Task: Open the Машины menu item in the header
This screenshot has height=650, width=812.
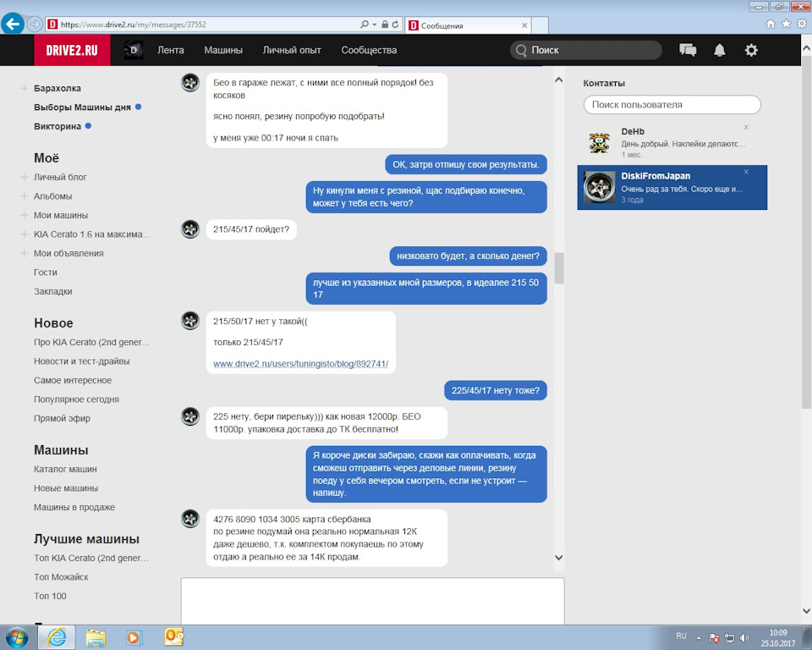Action: pyautogui.click(x=223, y=50)
